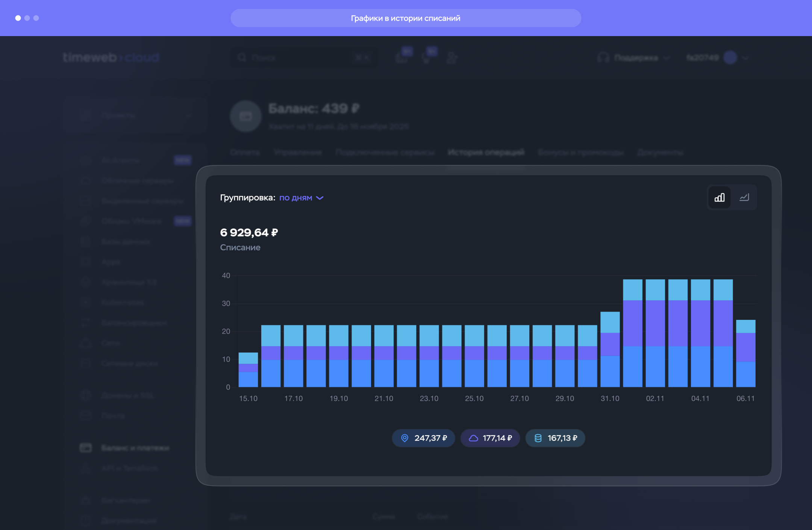Select the 02.11 bar in the chart
The height and width of the screenshot is (530, 812).
pos(655,333)
